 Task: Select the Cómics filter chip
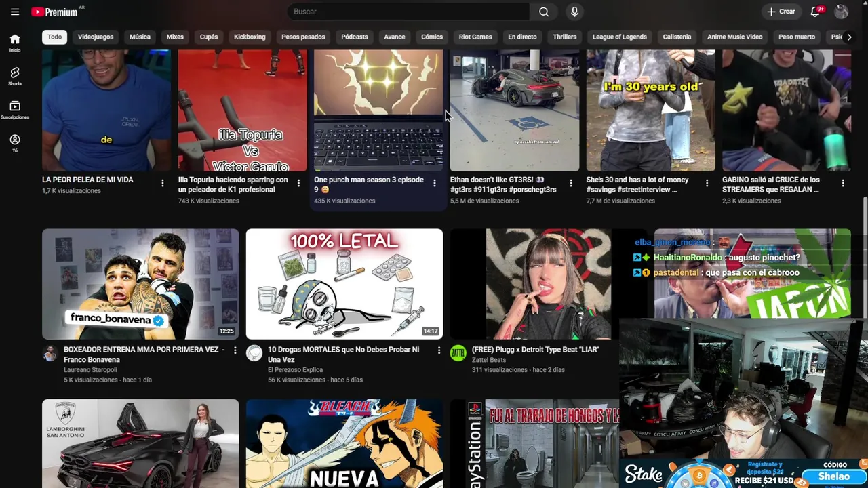[x=432, y=37]
